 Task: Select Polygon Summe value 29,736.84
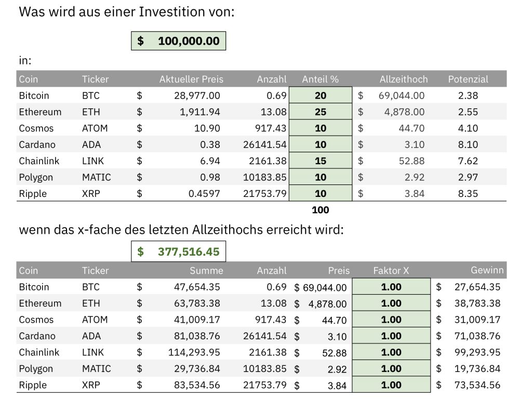(x=197, y=368)
